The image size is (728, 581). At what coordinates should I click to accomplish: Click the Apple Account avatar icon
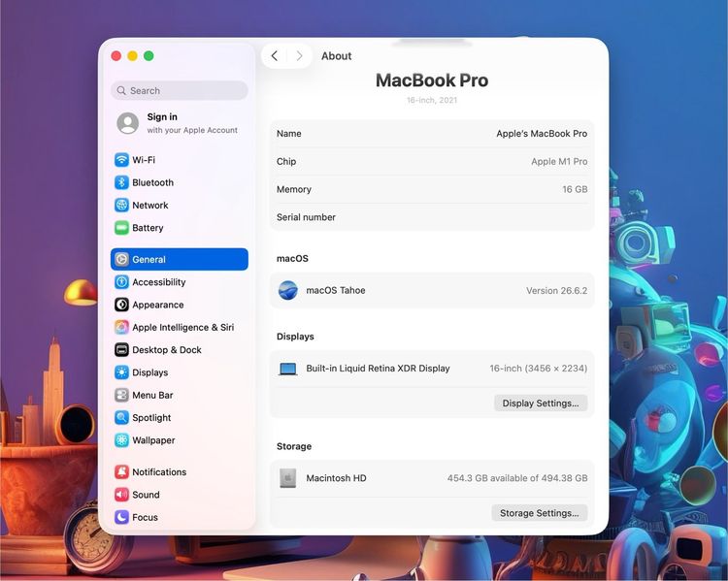(x=128, y=123)
